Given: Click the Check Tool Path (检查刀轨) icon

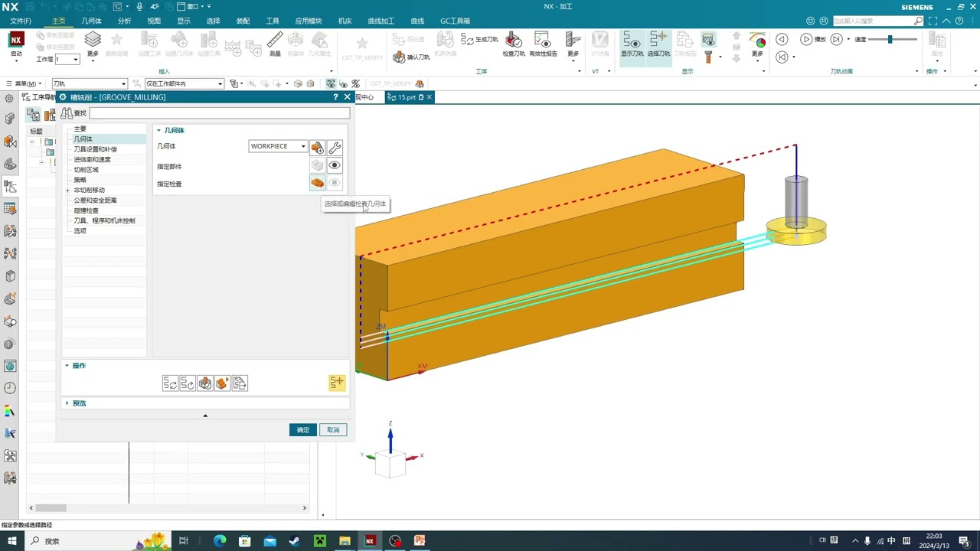Looking at the screenshot, I should tap(514, 44).
